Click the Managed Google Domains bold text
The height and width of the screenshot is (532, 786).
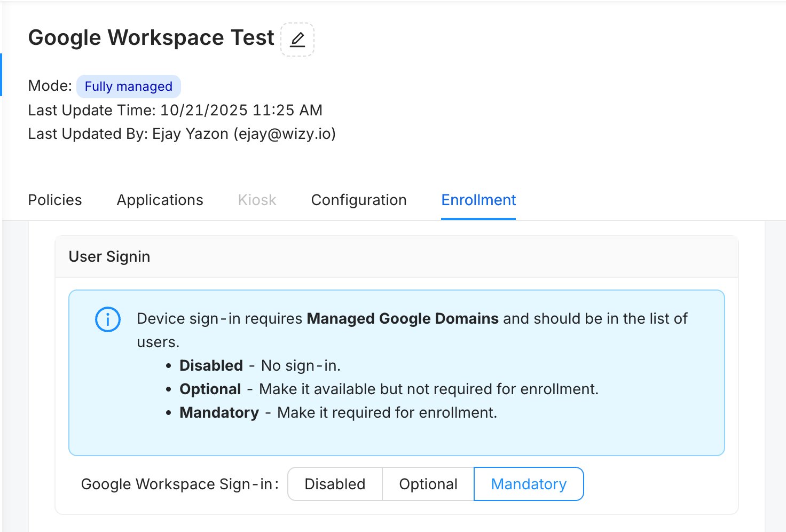(x=403, y=318)
